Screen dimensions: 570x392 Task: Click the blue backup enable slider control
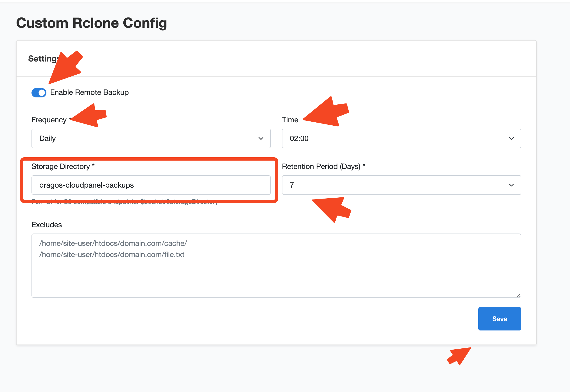(38, 93)
